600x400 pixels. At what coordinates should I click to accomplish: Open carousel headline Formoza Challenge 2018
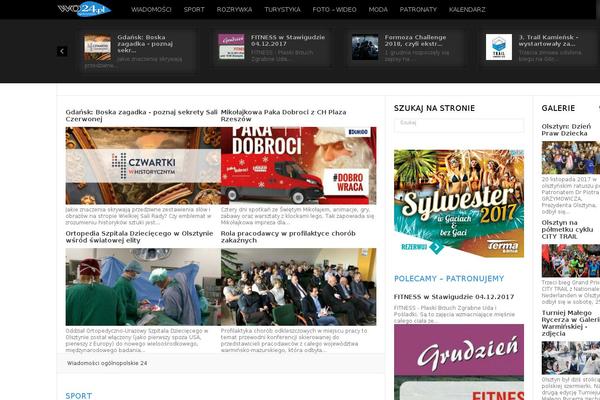[x=416, y=41]
